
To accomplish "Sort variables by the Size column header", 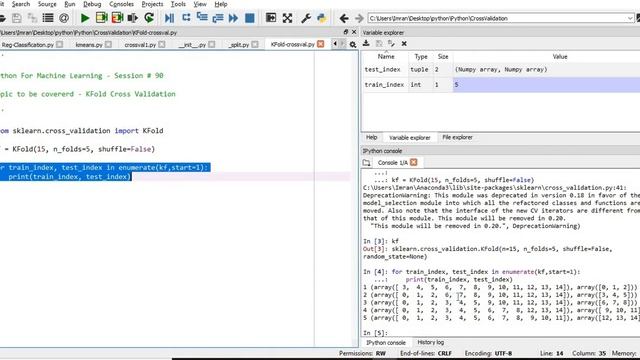I will 443,57.
